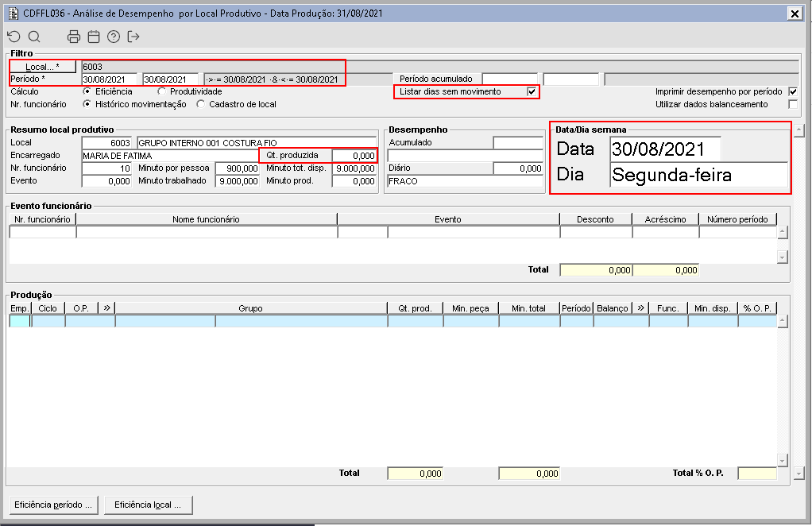Click the Acréscimo column header
The width and height of the screenshot is (812, 526).
tap(666, 219)
